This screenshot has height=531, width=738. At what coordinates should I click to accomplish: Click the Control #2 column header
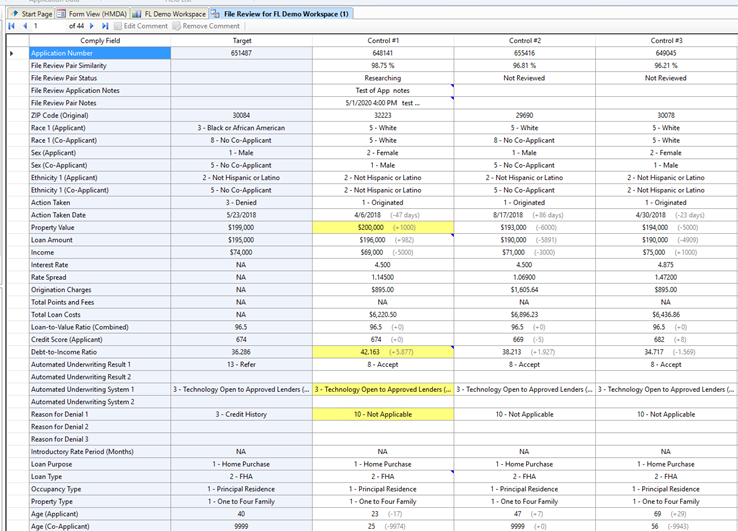pyautogui.click(x=524, y=40)
